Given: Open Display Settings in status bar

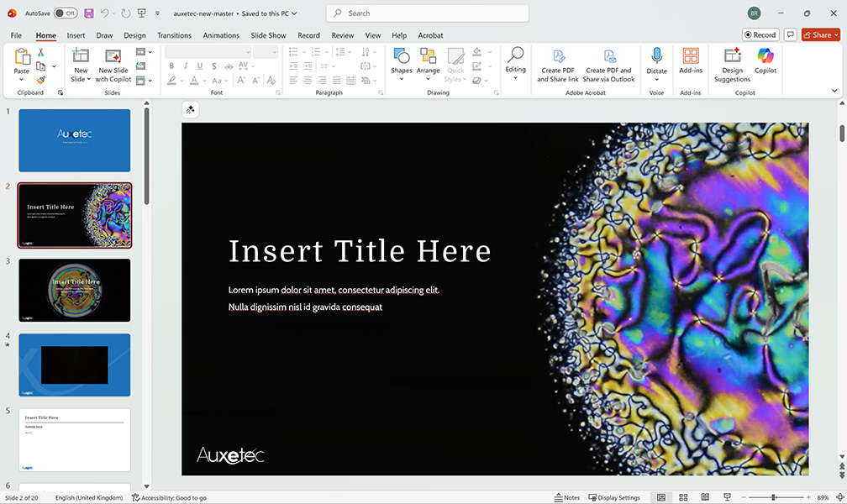Looking at the screenshot, I should (613, 497).
